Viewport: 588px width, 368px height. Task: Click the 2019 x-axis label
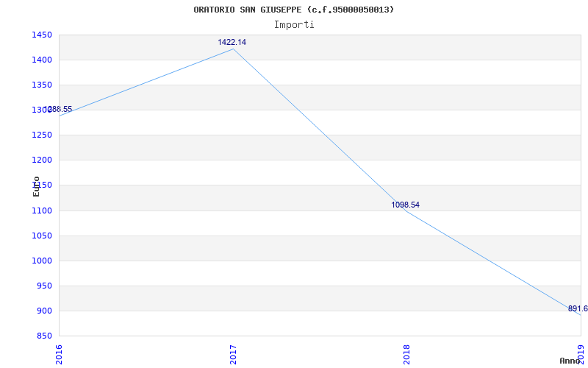581,355
